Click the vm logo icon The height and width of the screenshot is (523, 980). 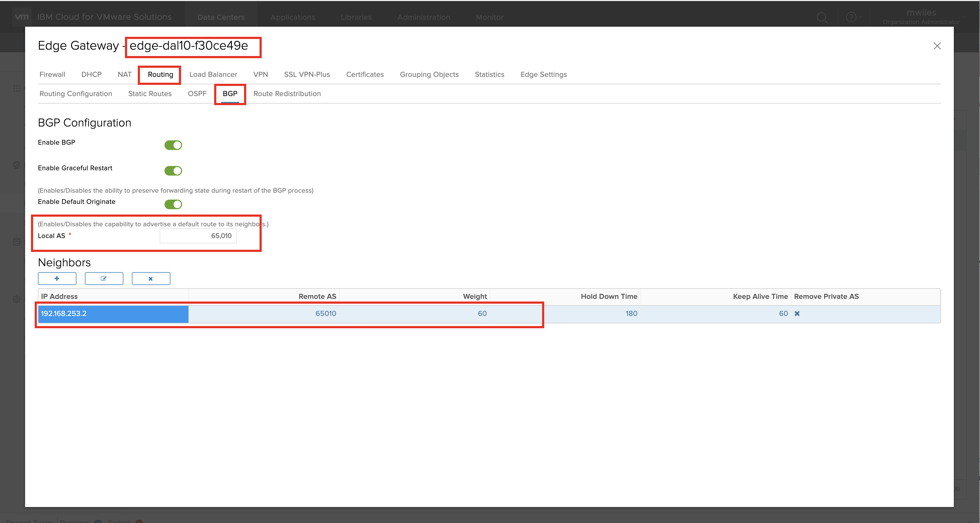tap(22, 17)
